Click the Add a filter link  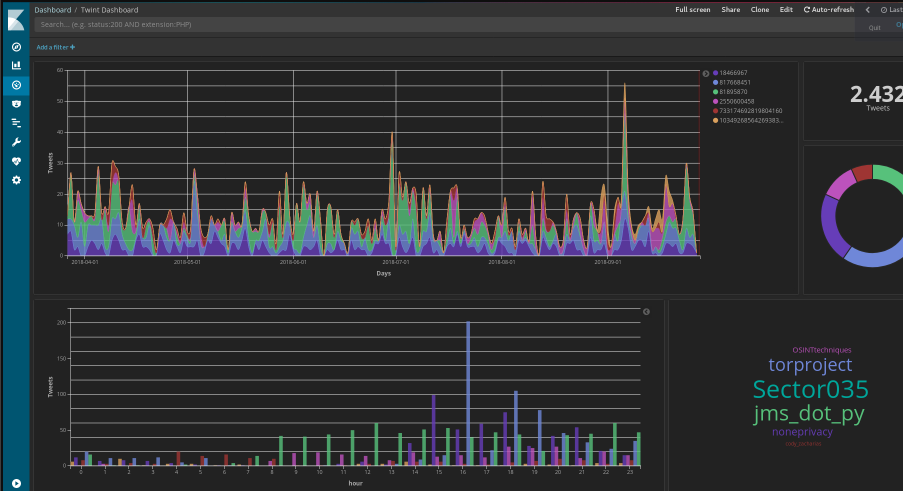point(56,47)
